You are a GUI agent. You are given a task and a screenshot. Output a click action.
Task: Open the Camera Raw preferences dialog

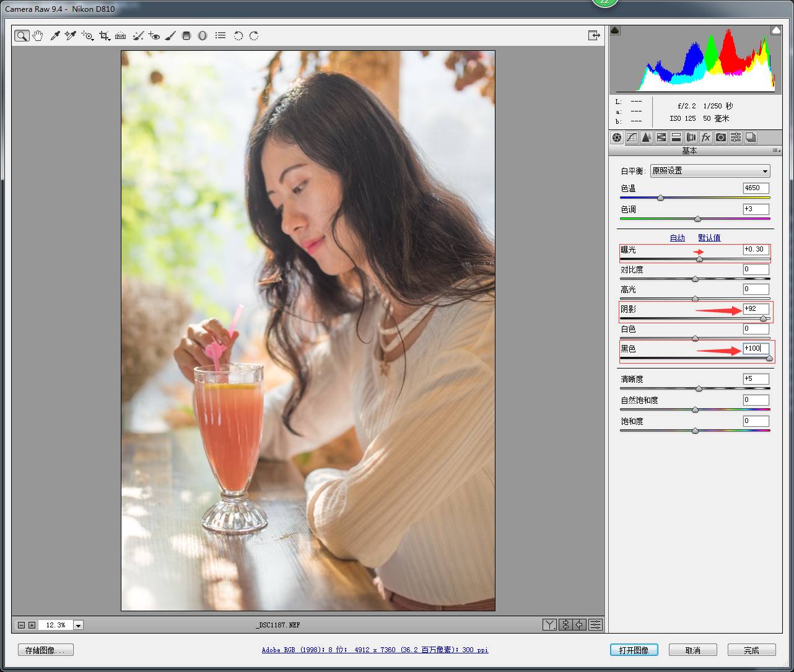click(220, 36)
